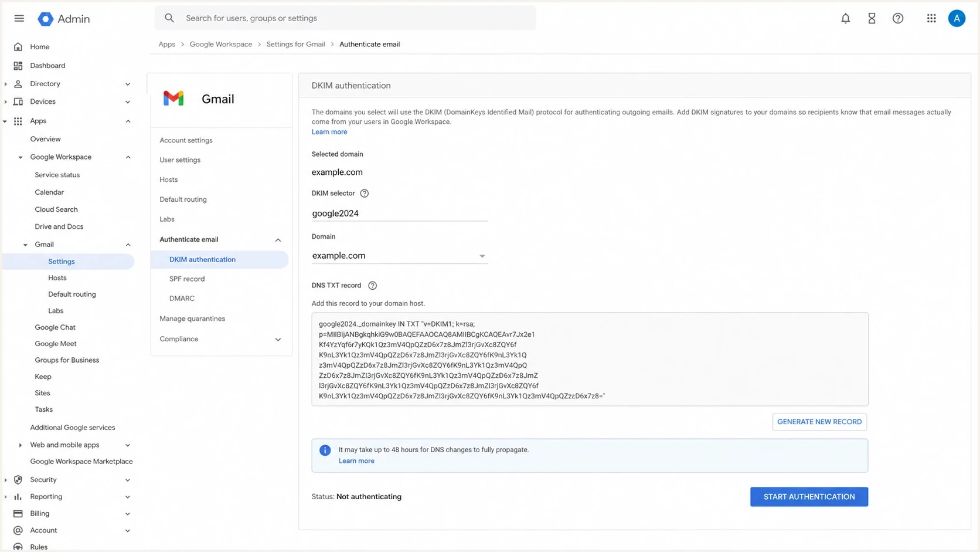Image resolution: width=980 pixels, height=552 pixels.
Task: Click the info icon in propagation notice
Action: 325,451
